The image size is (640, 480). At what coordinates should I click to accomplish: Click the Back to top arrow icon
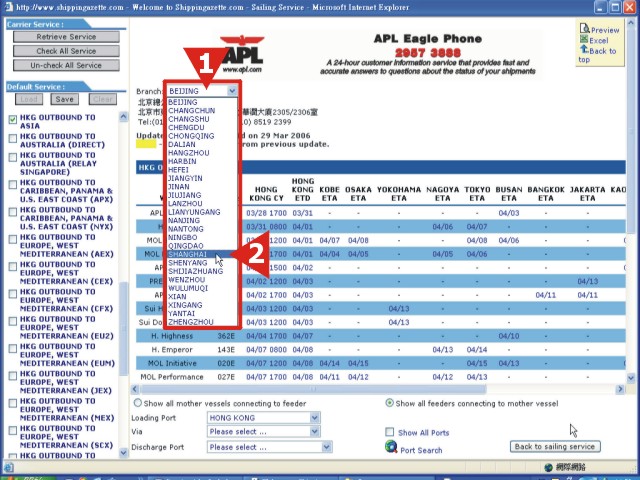pos(584,49)
